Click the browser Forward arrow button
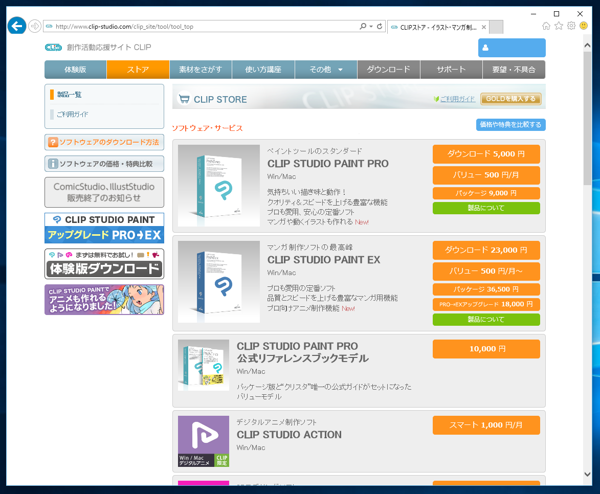 pyautogui.click(x=35, y=26)
